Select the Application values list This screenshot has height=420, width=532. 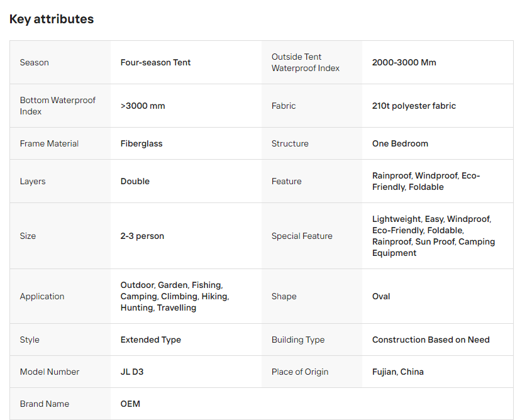point(174,296)
